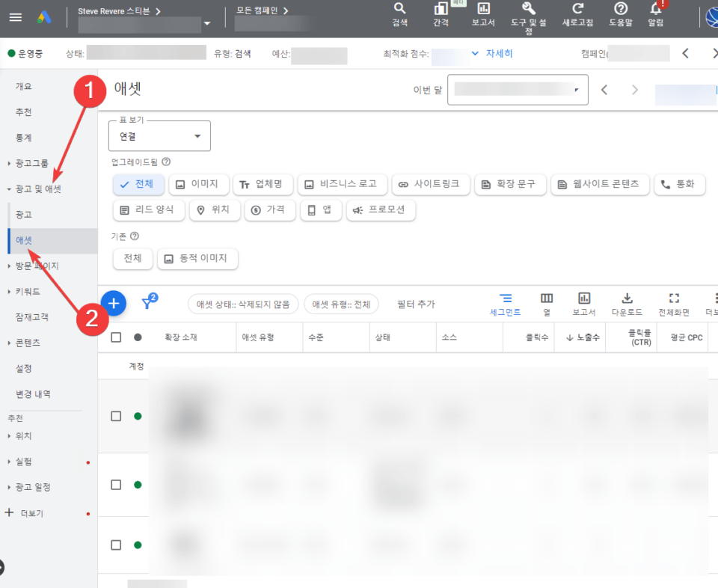Select 애셋 in the left sidebar
This screenshot has height=588, width=718.
24,240
